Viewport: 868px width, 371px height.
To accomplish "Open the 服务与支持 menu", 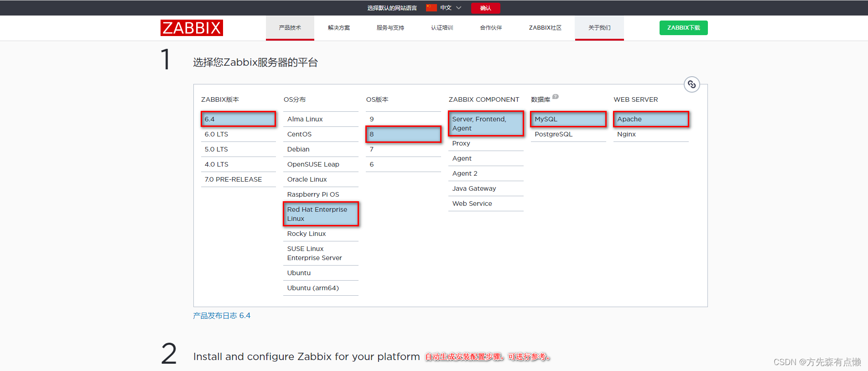I will [x=390, y=28].
